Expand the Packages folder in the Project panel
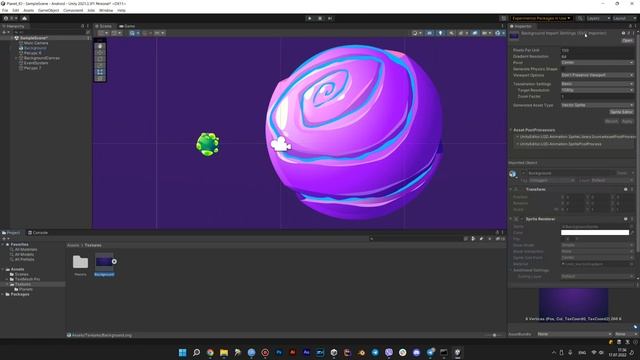This screenshot has width=640, height=360. (3, 294)
